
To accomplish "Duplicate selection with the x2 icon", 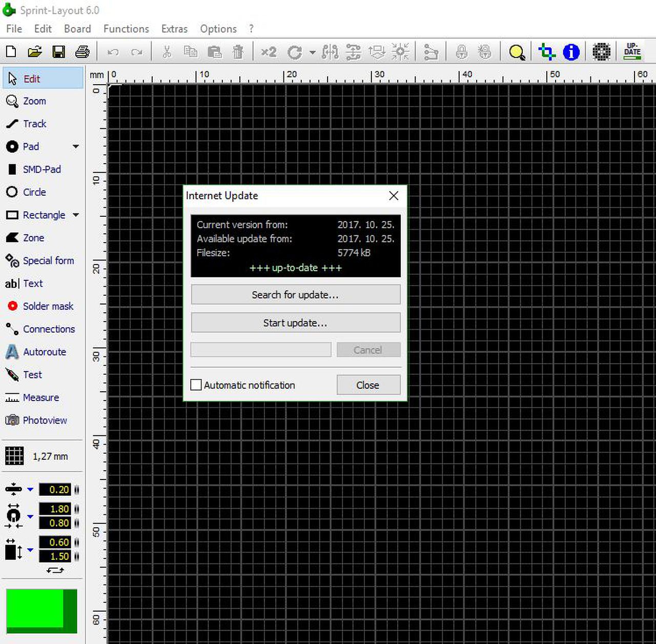I will [269, 52].
